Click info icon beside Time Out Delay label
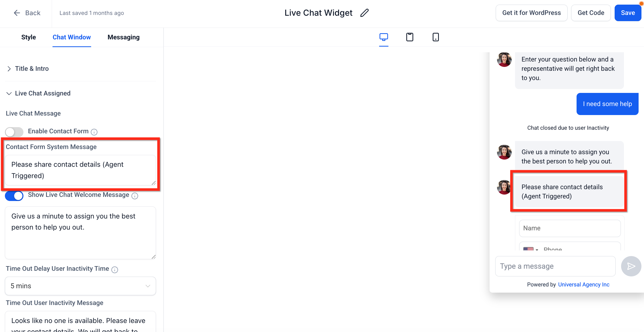644x332 pixels. point(115,269)
